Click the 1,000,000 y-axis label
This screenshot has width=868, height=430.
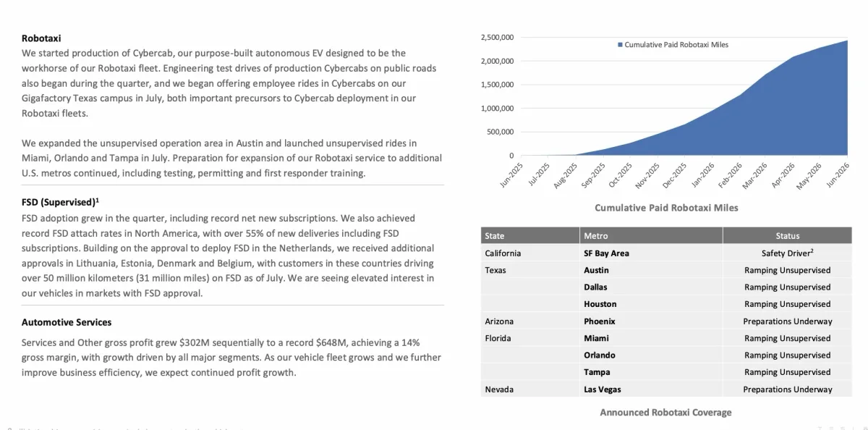(497, 109)
